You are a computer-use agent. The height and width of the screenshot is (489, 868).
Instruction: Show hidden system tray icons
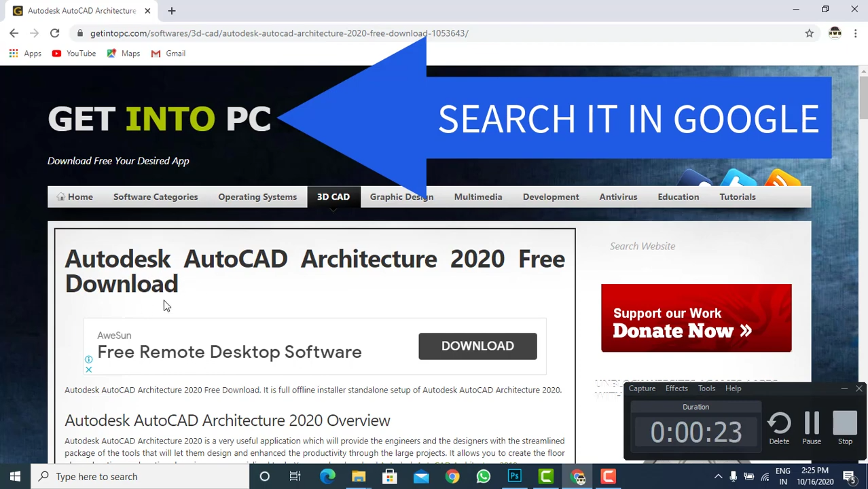coord(718,477)
